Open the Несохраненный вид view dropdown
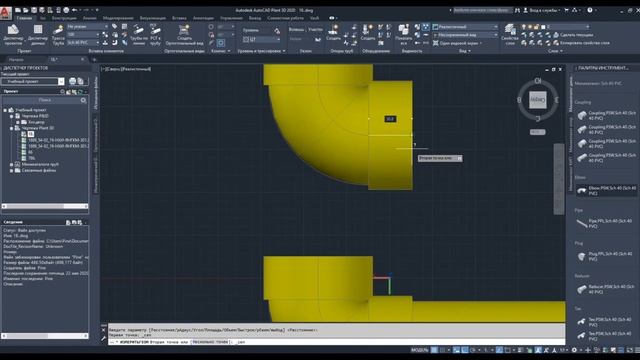Screen dimensions: 640x360 465,35
